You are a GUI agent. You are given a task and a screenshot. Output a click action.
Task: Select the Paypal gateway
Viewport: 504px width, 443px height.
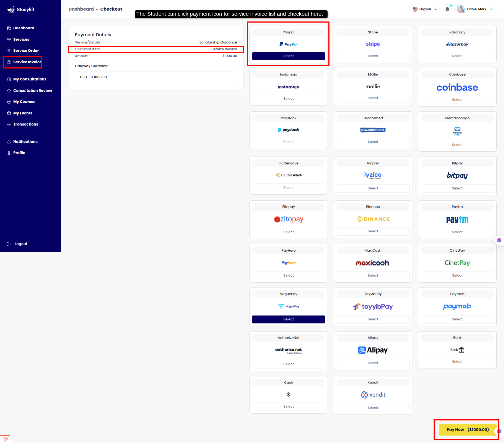tap(288, 56)
